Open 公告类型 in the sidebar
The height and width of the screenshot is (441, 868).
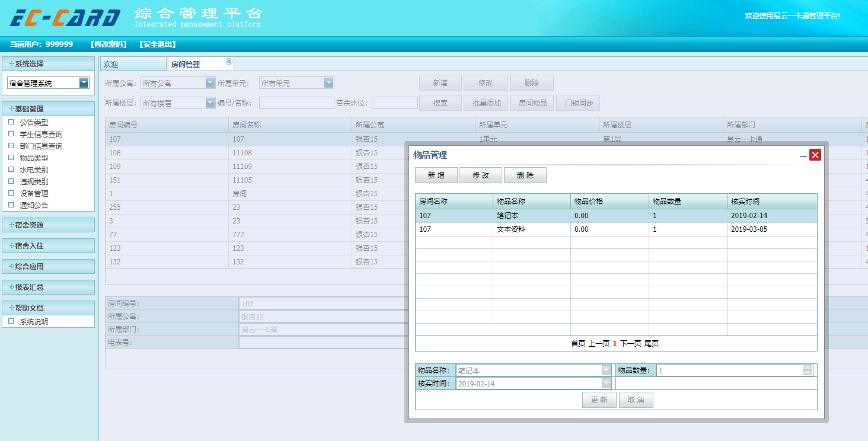[34, 122]
